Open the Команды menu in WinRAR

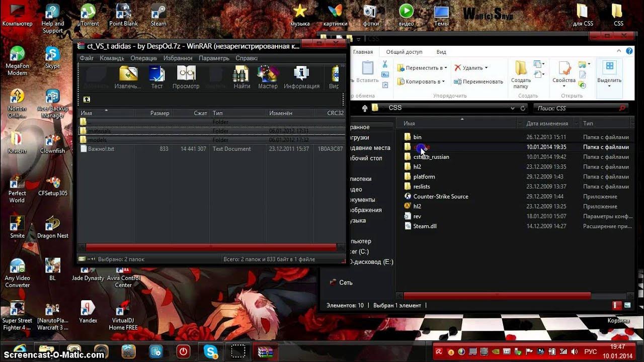(x=112, y=58)
